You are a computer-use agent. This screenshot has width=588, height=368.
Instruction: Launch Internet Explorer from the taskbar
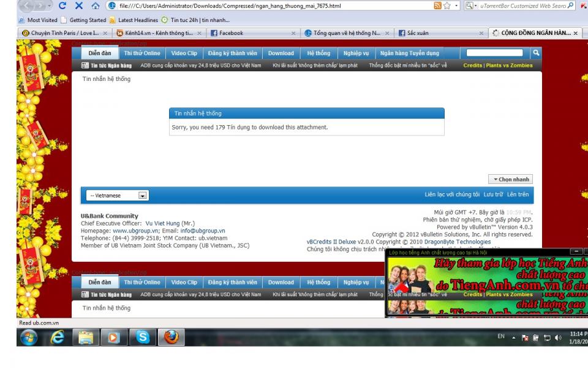[58, 337]
